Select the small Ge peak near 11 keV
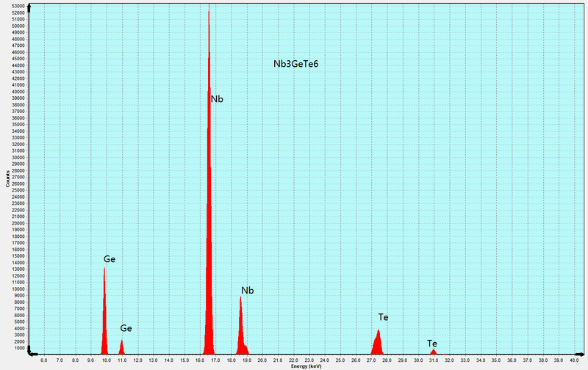This screenshot has width=588, height=370. (121, 345)
